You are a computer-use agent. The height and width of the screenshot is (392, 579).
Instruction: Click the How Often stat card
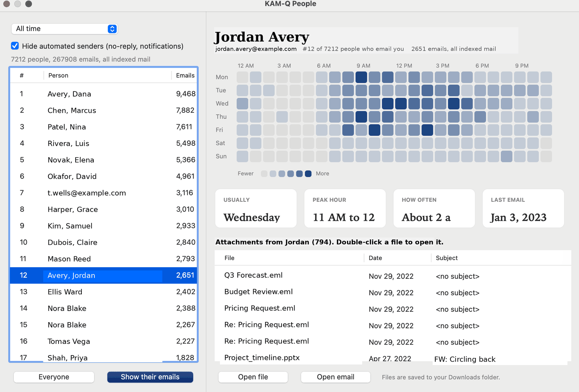coord(434,208)
